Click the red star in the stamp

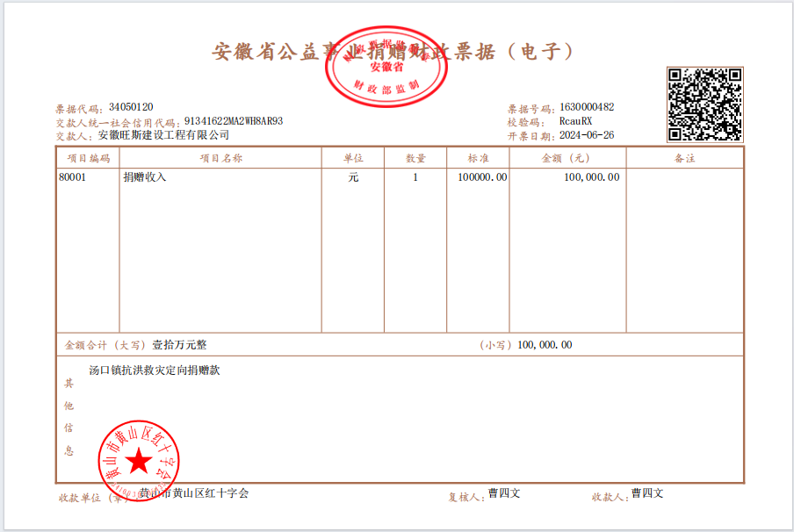pyautogui.click(x=138, y=461)
